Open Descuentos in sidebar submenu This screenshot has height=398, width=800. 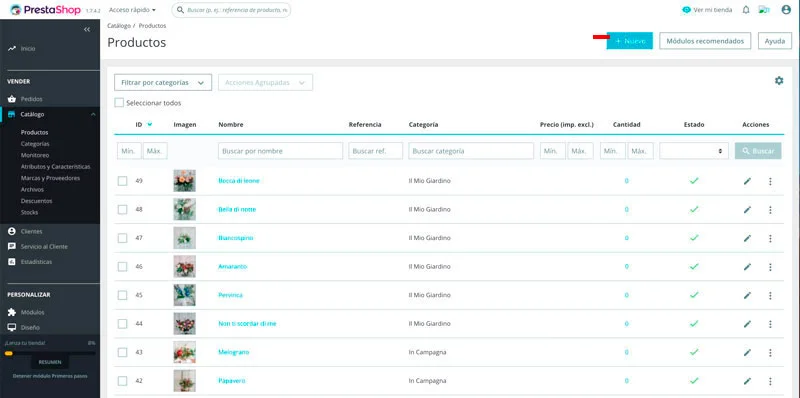click(37, 201)
